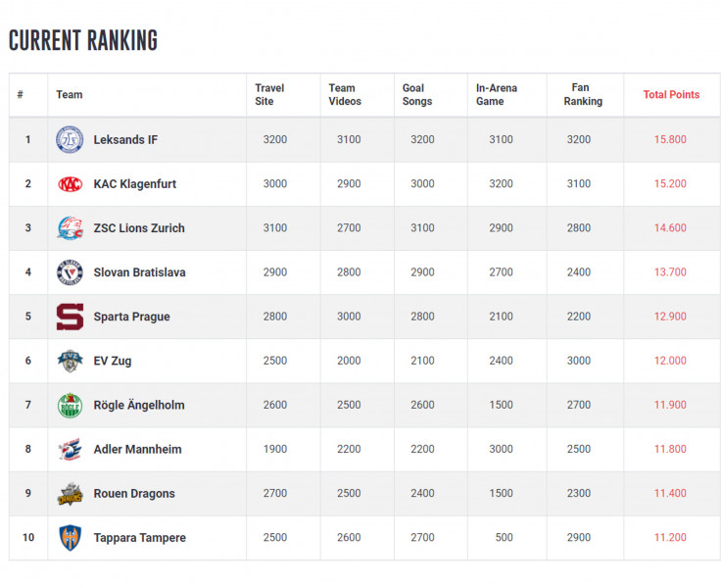Open the Tappara Tampere team name
721x588 pixels.
tap(140, 537)
